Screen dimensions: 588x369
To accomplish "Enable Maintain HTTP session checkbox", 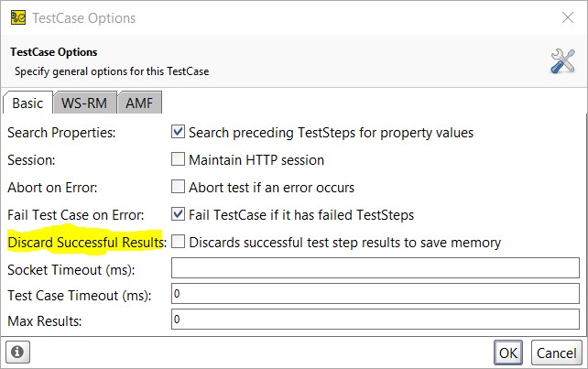I will click(179, 159).
